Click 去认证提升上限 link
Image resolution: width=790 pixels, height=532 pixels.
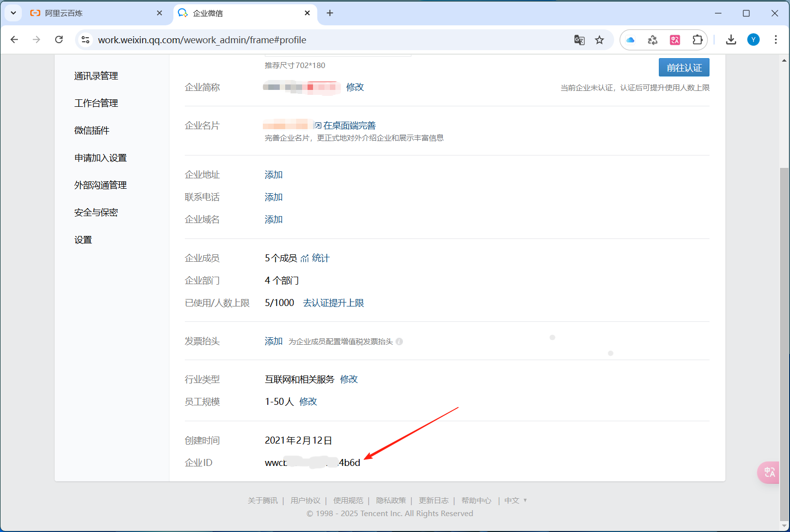[x=333, y=303]
